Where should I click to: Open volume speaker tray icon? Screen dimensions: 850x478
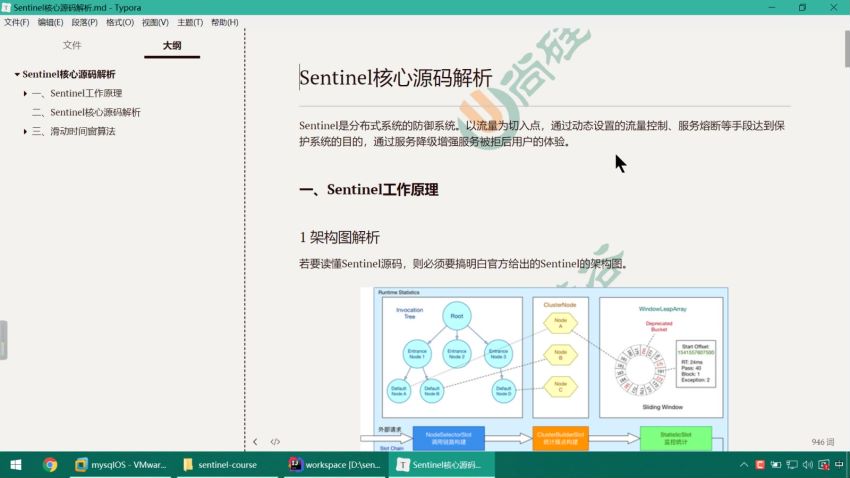[x=808, y=465]
